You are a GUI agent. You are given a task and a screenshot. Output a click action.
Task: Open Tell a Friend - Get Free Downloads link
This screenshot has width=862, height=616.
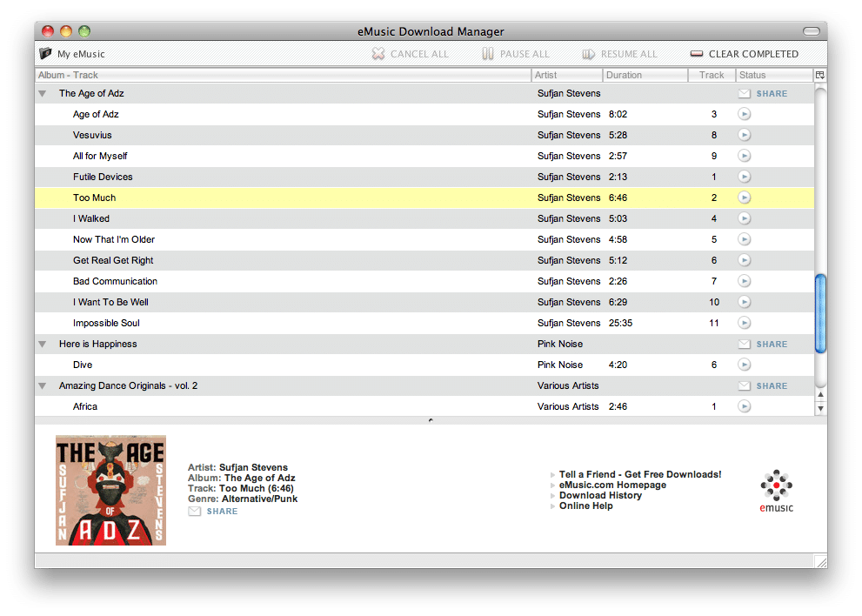click(x=640, y=474)
